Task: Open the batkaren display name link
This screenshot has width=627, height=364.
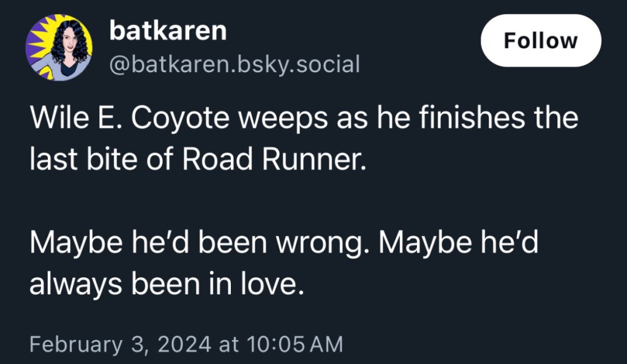Action: coord(167,31)
